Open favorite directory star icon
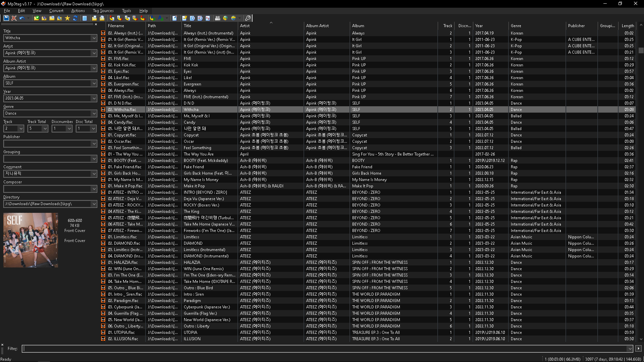Image resolution: width=644 pixels, height=362 pixels. coord(67,18)
